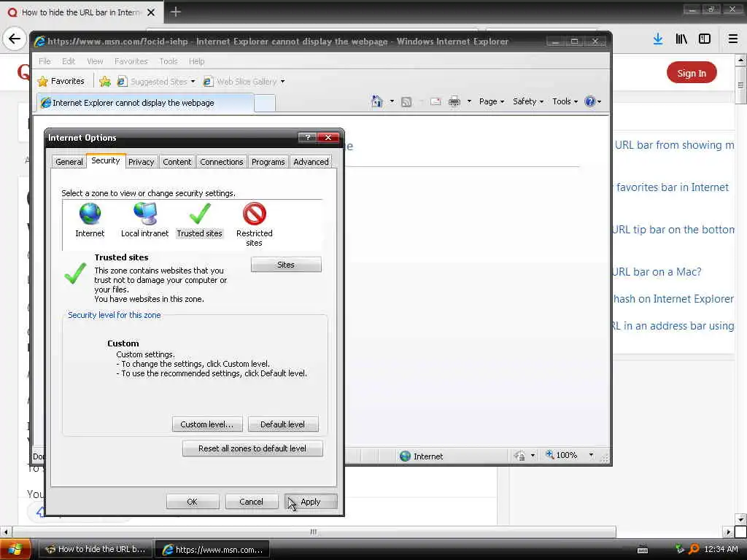Click the taskbar clock 12:34 AM

click(721, 549)
